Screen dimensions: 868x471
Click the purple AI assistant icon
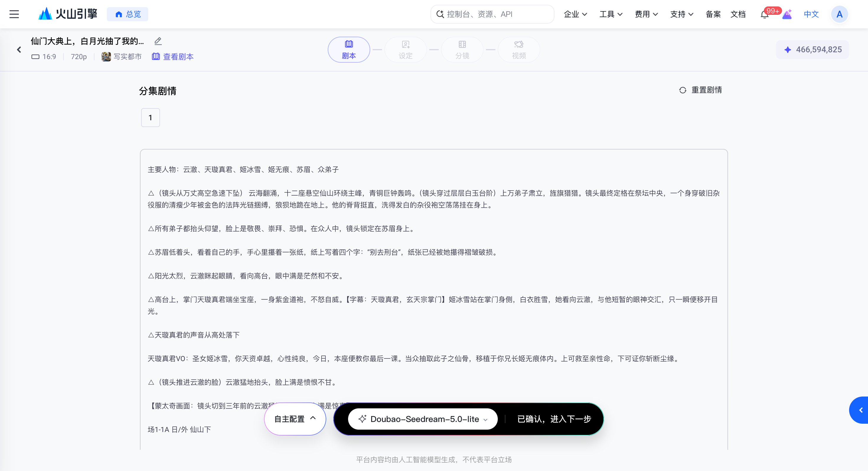coord(787,14)
